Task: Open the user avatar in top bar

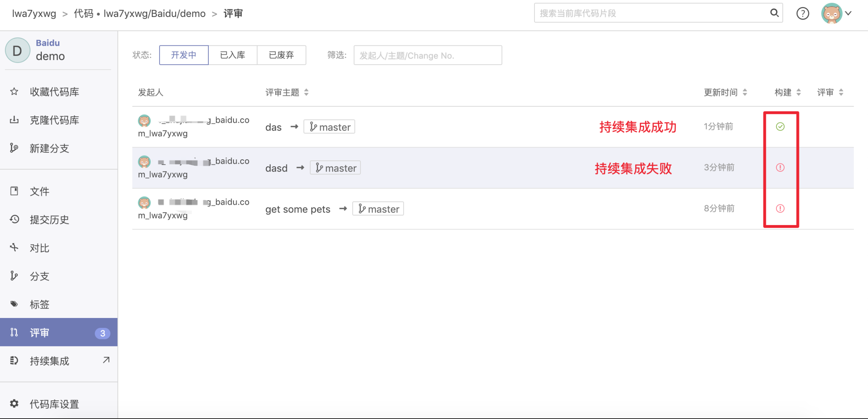Action: click(831, 13)
